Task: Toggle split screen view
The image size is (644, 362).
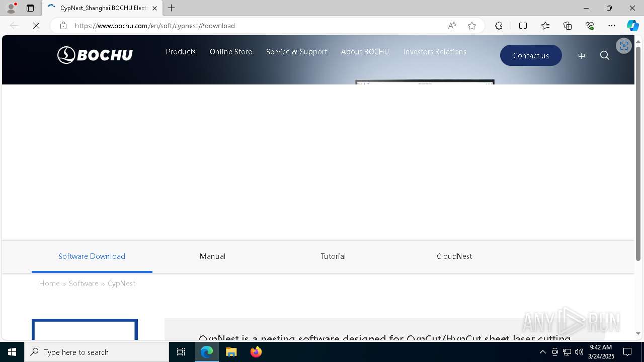Action: click(523, 26)
